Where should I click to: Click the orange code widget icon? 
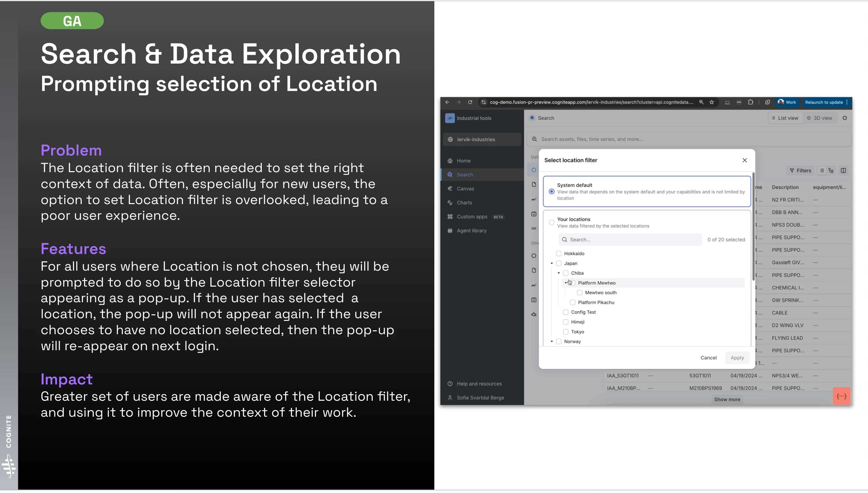[x=841, y=396]
